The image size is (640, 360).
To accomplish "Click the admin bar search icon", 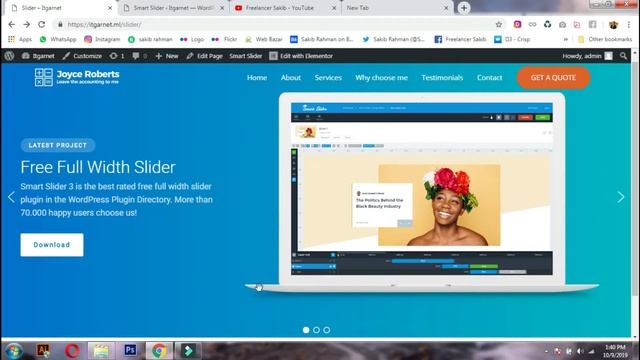I will (x=623, y=56).
